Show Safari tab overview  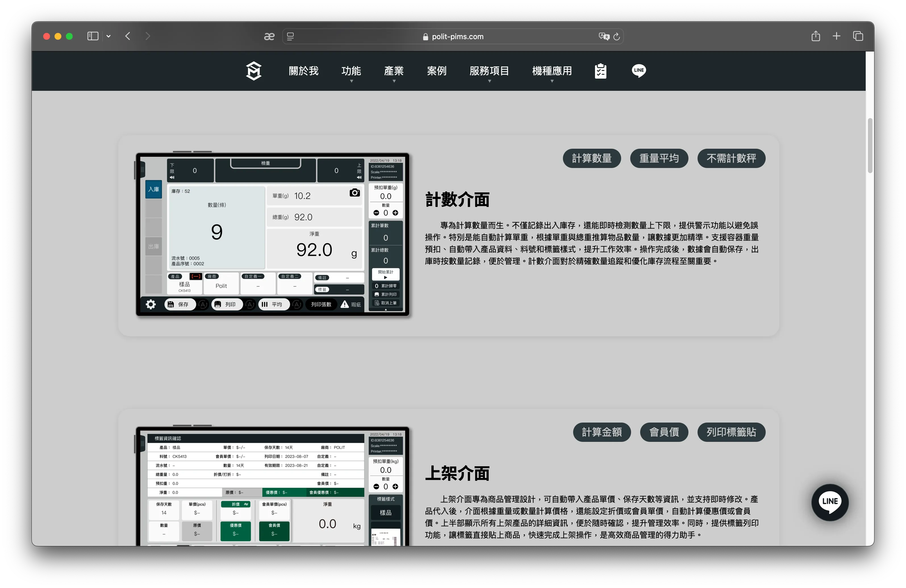pyautogui.click(x=858, y=36)
